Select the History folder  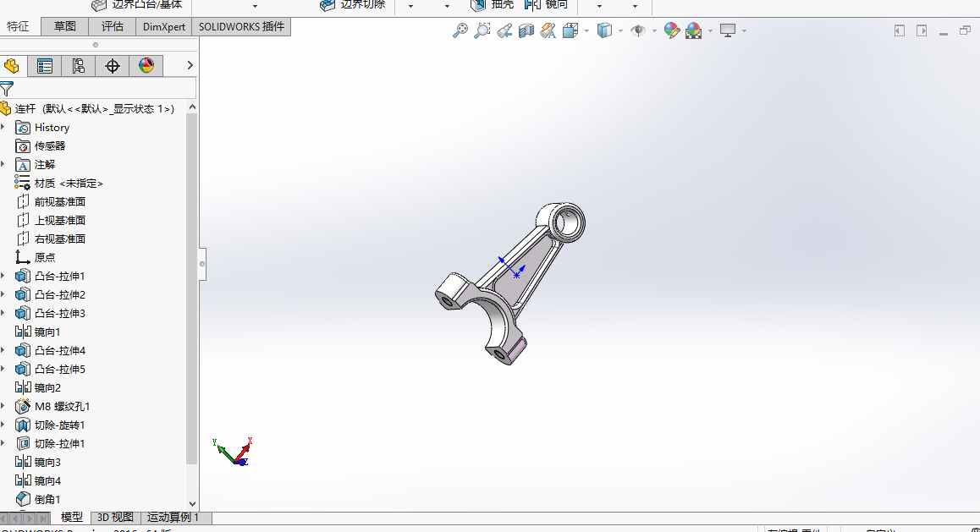click(x=42, y=128)
